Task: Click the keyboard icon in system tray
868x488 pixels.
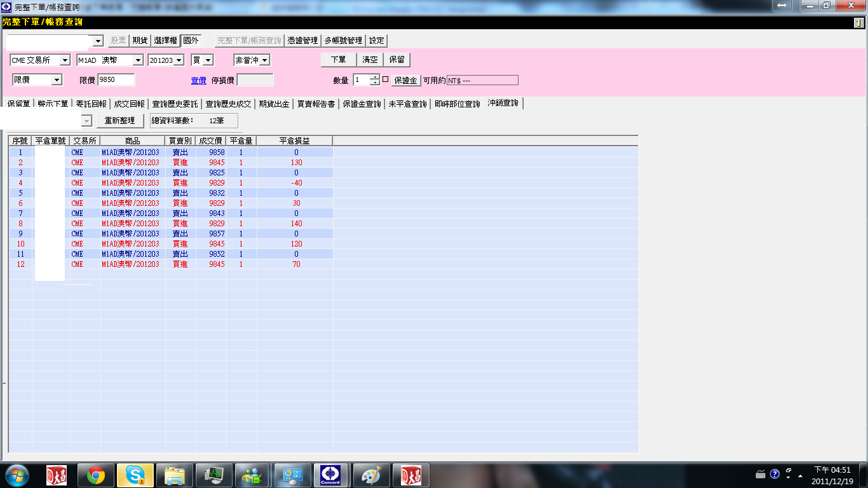Action: point(761,474)
